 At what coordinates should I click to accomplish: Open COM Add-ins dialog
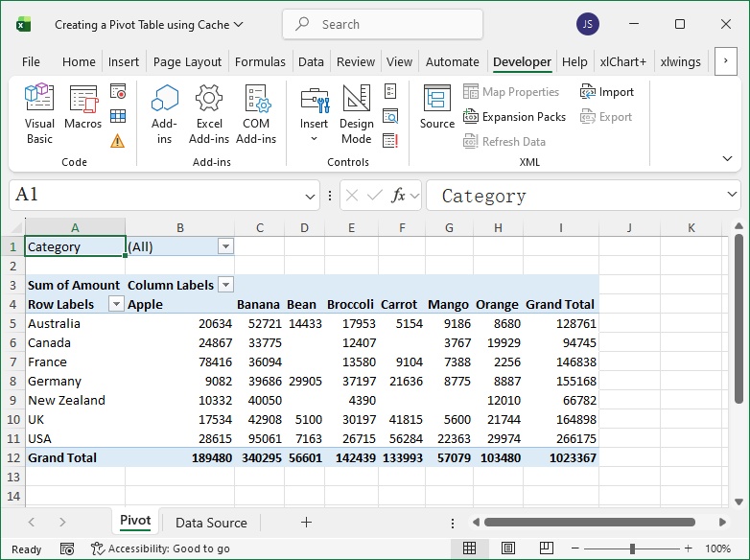pyautogui.click(x=256, y=114)
